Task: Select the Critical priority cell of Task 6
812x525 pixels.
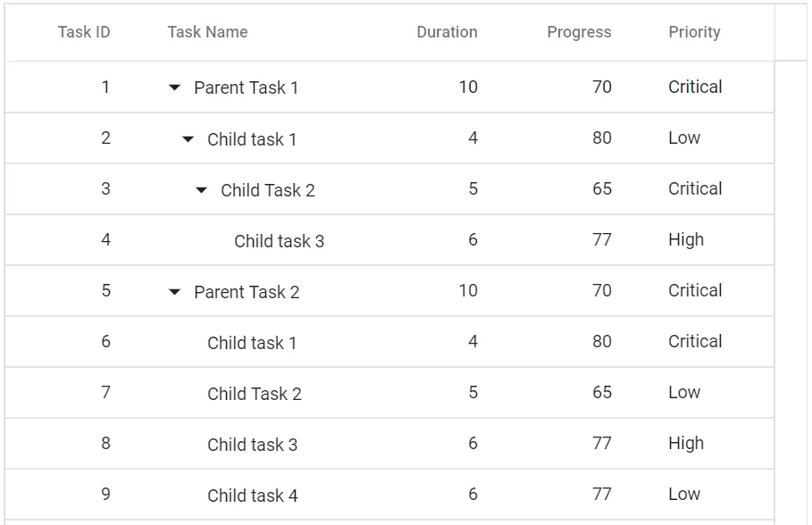Action: point(695,341)
